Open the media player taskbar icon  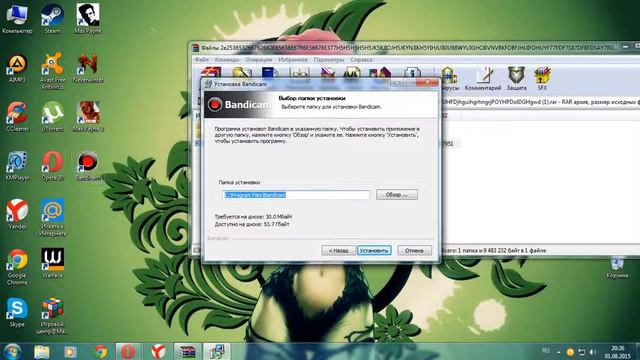tap(70, 352)
